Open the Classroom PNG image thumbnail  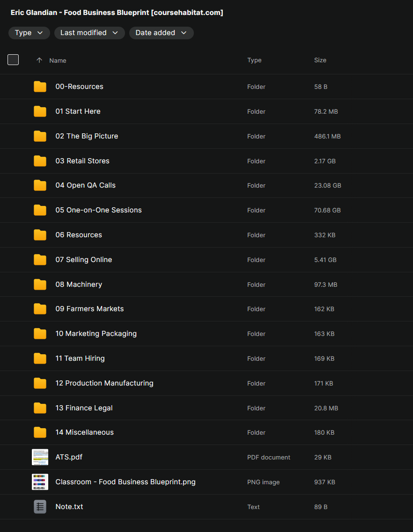(40, 482)
